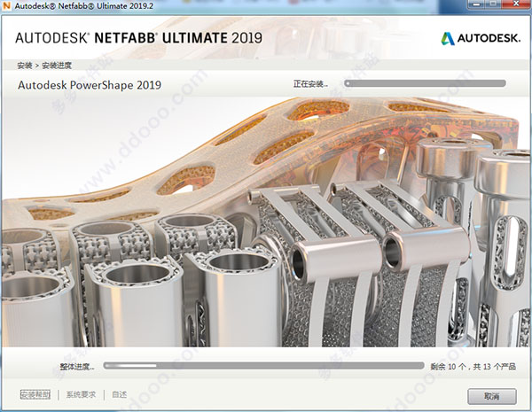This screenshot has height=412, width=532.
Task: Click the window title Autodesk Netfabb Ultimate 2019.2
Action: tap(84, 6)
